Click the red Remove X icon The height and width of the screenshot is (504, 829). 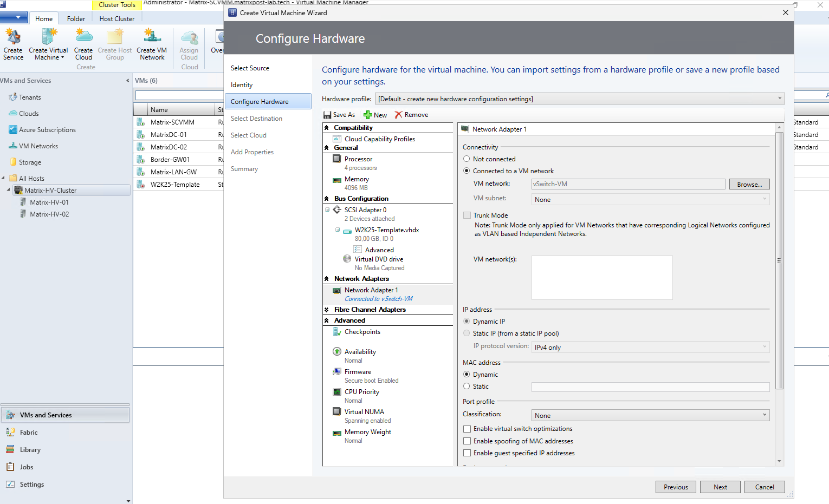point(398,115)
